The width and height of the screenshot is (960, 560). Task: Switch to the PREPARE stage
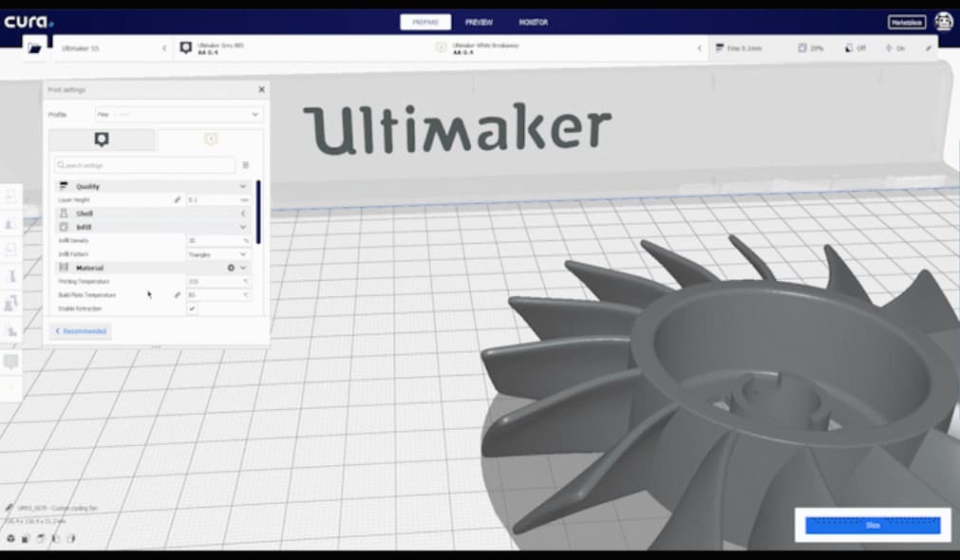[x=424, y=22]
